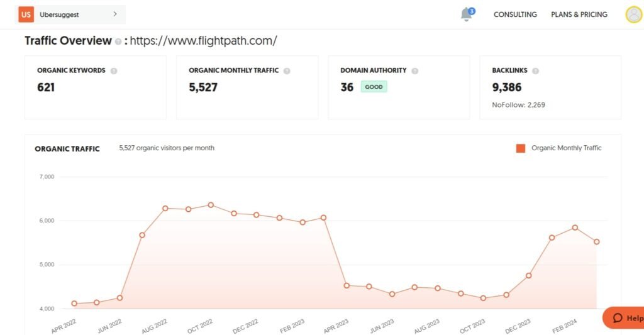Toggle the Organic Monthly Traffic legend swatch
The image size is (644, 335).
coord(520,148)
